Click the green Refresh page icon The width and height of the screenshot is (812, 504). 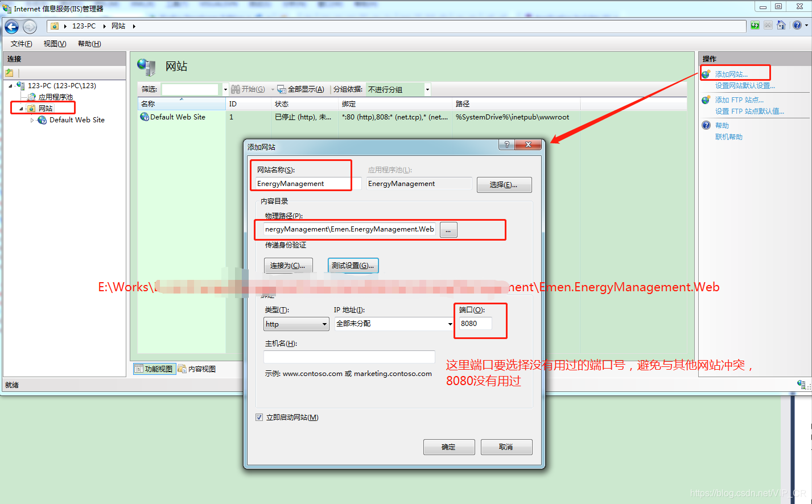coord(755,26)
